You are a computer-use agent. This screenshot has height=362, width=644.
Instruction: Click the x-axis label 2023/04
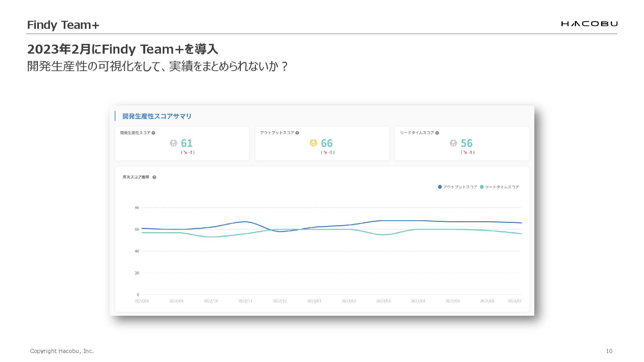418,301
